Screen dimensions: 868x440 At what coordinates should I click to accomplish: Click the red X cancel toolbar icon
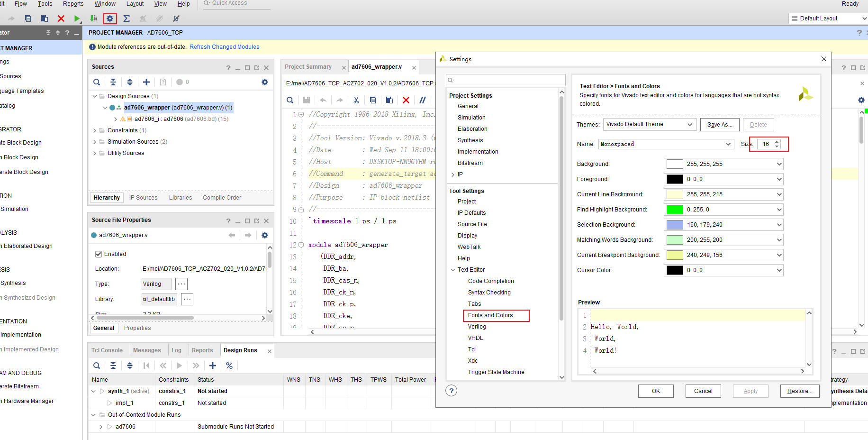(x=61, y=18)
